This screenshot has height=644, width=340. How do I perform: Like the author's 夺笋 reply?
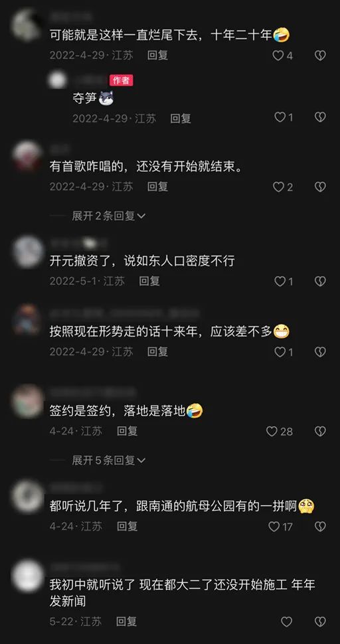click(x=280, y=118)
